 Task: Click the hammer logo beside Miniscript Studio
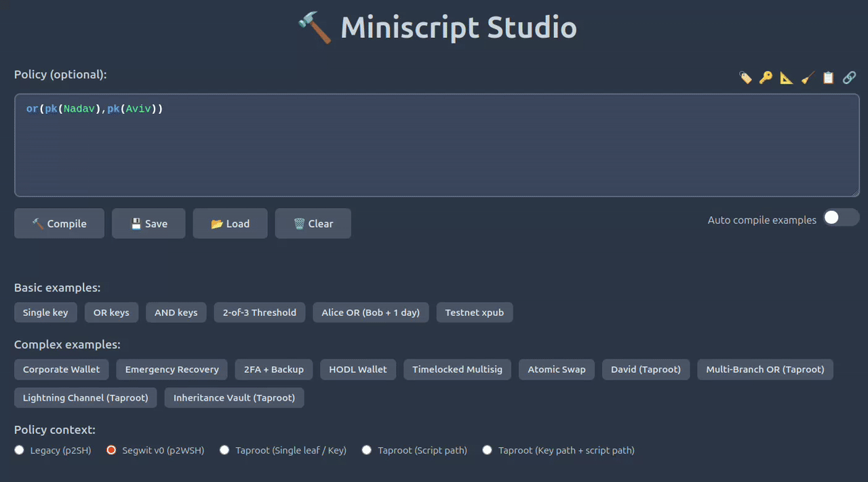click(315, 28)
